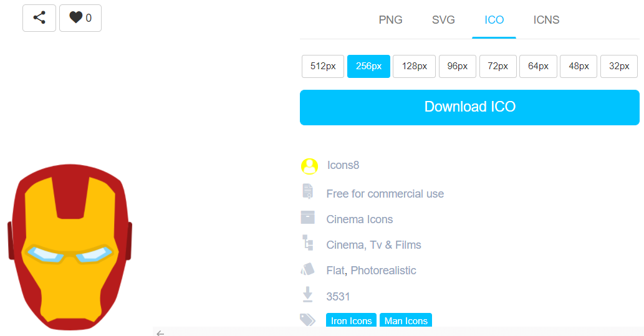
Task: Open the Photorealistic style link
Action: (383, 271)
